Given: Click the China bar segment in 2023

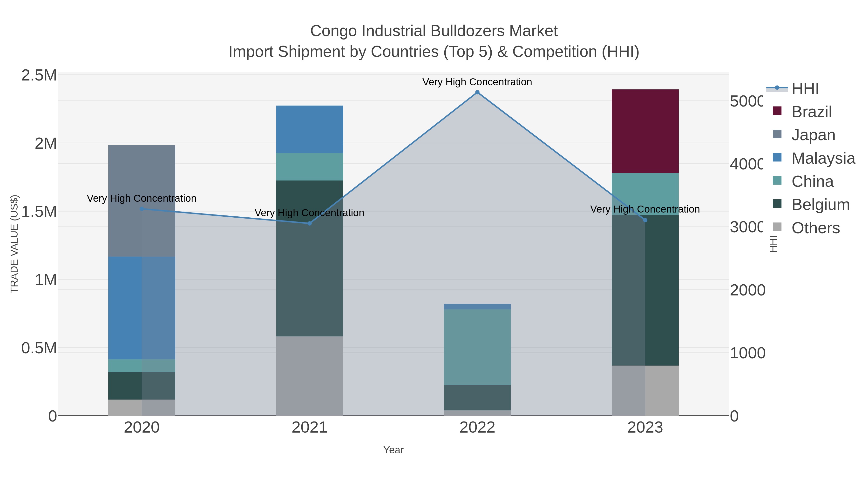Looking at the screenshot, I should point(645,194).
